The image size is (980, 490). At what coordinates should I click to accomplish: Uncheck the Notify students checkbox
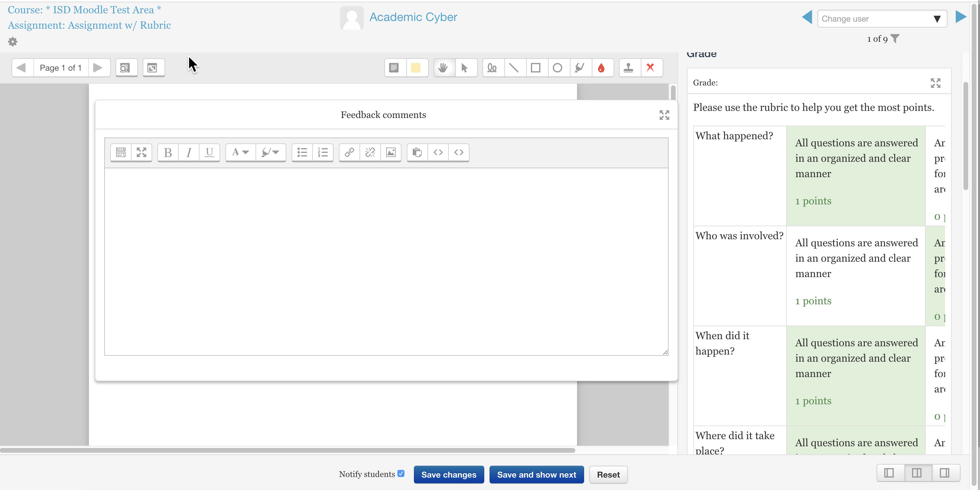pyautogui.click(x=401, y=474)
